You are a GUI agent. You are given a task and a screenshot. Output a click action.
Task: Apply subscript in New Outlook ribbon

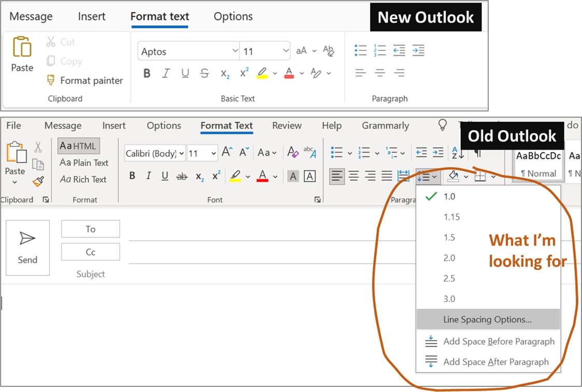coord(225,74)
